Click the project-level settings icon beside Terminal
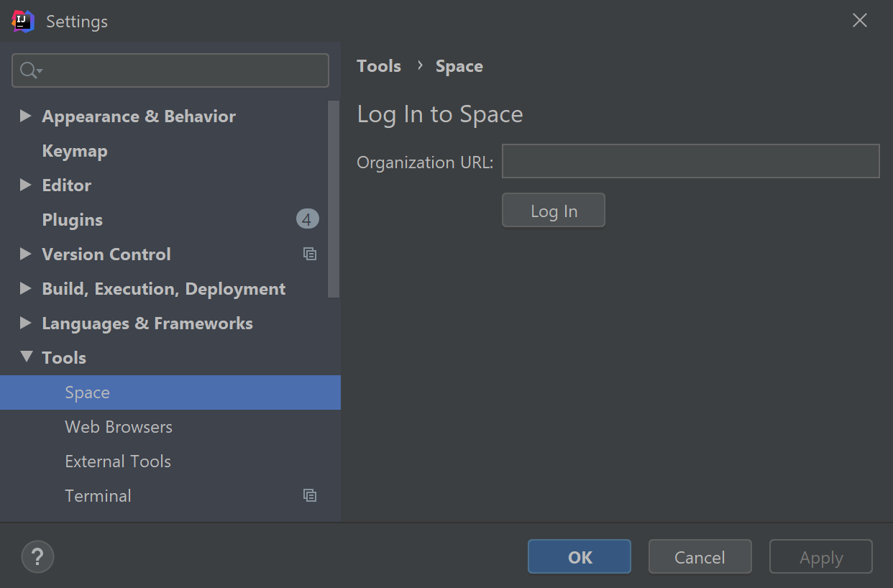This screenshot has height=588, width=893. [310, 495]
